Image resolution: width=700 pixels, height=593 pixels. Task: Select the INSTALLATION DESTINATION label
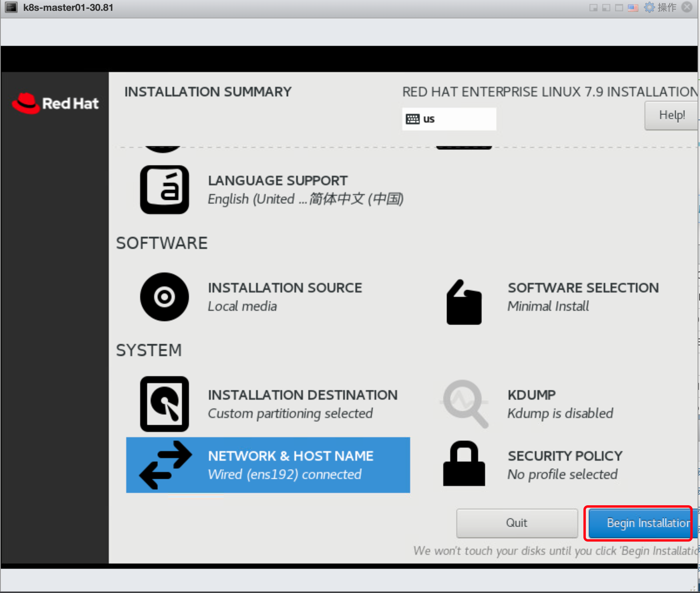click(302, 395)
